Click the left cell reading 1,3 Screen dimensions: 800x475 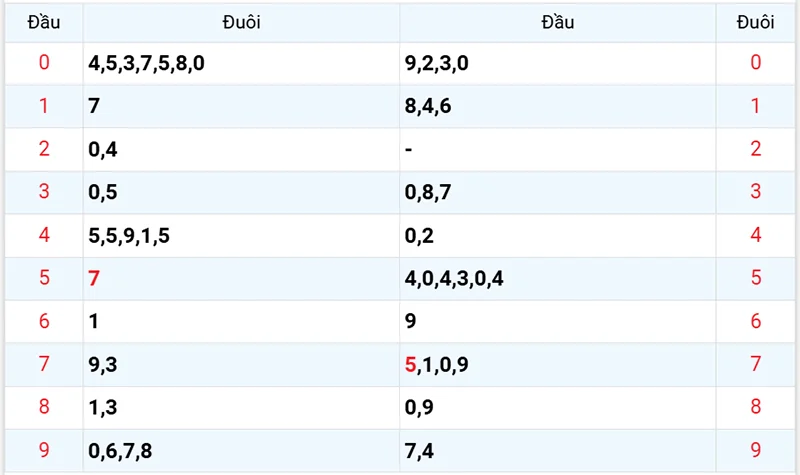pos(103,408)
